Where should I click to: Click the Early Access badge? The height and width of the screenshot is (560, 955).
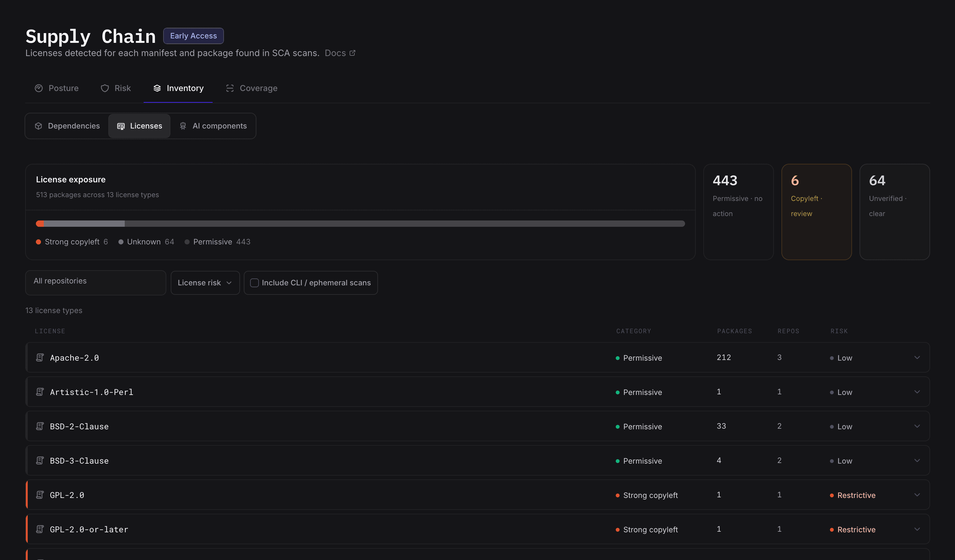pos(193,36)
